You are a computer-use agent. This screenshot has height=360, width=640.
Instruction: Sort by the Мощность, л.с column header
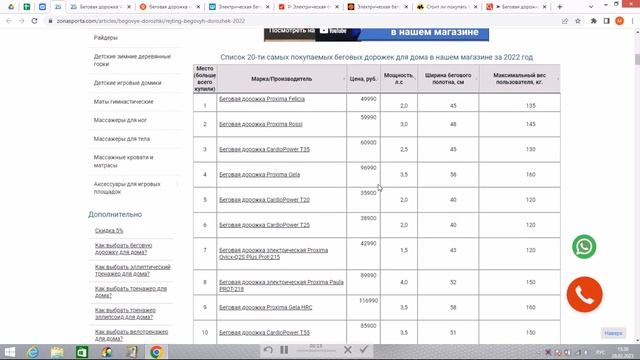pos(399,79)
